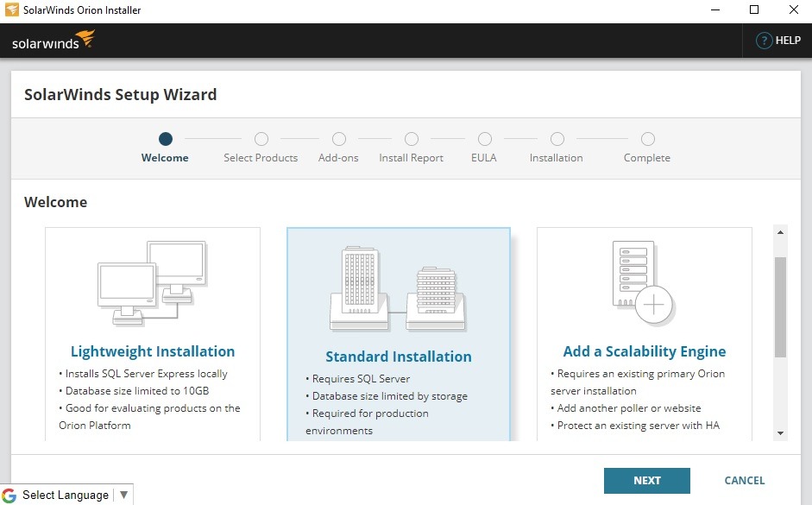
Task: Click the Complete step label
Action: 647,157
